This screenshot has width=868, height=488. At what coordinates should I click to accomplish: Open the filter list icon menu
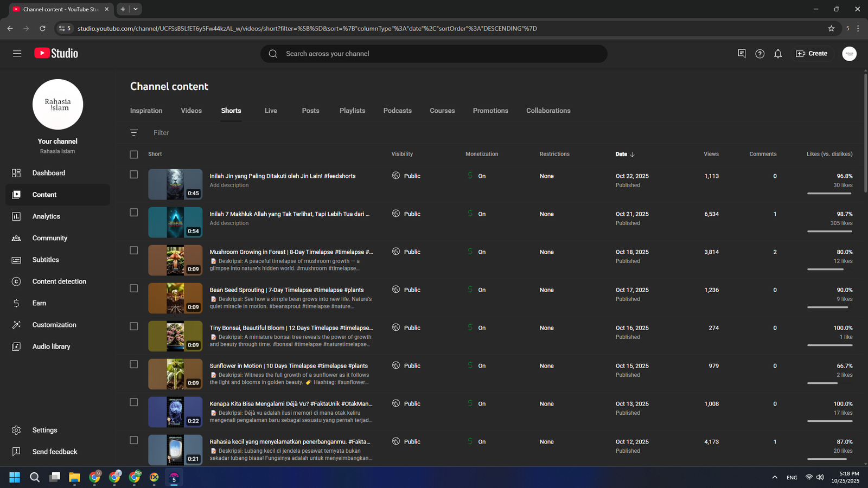[x=134, y=133]
